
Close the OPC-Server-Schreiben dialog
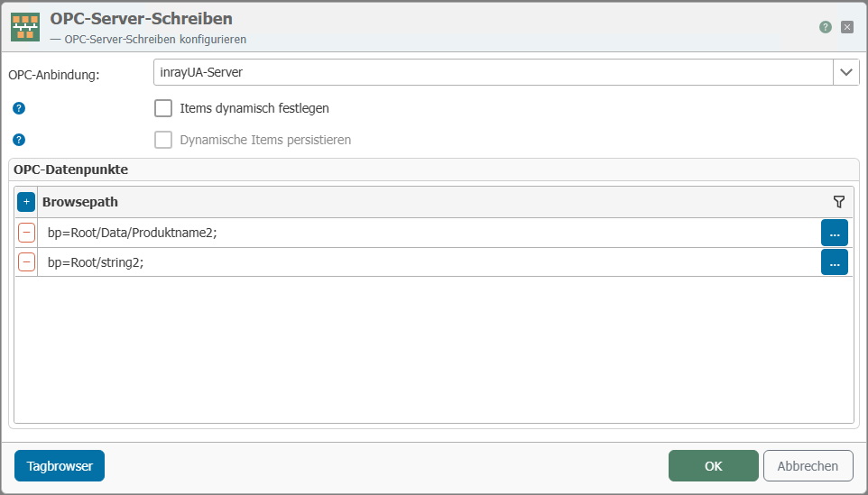click(847, 27)
